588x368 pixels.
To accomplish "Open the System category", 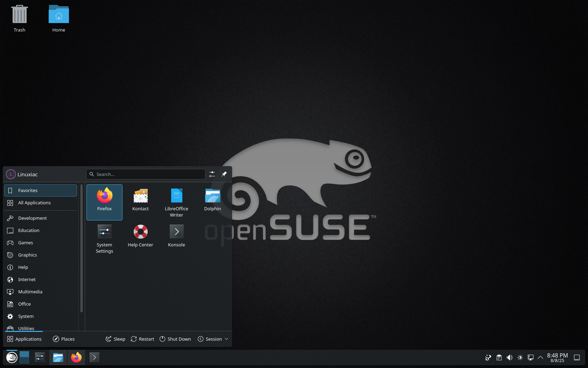I will [x=41, y=316].
